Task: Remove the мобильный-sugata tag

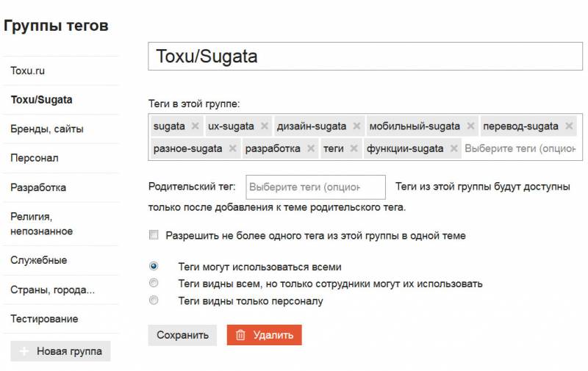Action: point(470,126)
